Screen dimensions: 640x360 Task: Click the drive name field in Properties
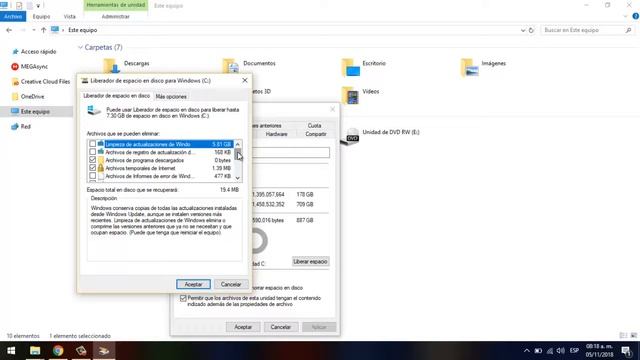coord(291,152)
